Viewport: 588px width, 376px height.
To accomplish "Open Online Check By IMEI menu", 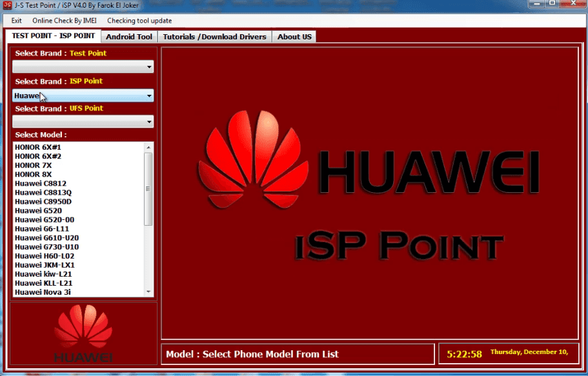I will (x=65, y=21).
